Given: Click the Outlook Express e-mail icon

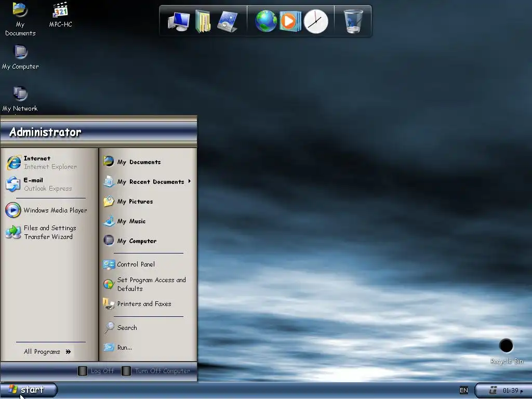Looking at the screenshot, I should click(x=13, y=184).
